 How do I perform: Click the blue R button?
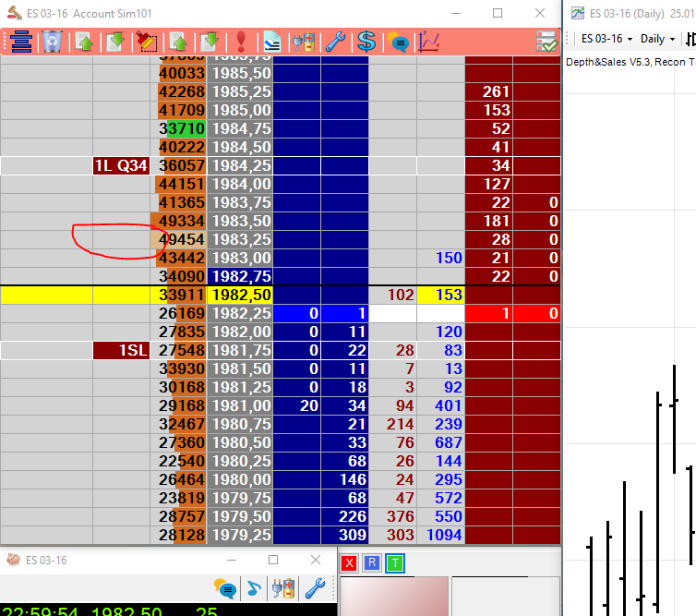tap(372, 563)
